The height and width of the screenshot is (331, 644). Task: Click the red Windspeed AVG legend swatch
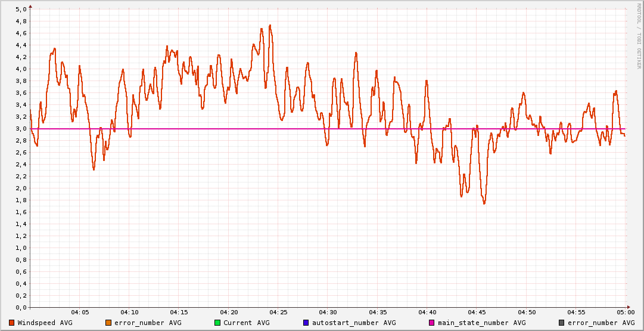pos(12,323)
